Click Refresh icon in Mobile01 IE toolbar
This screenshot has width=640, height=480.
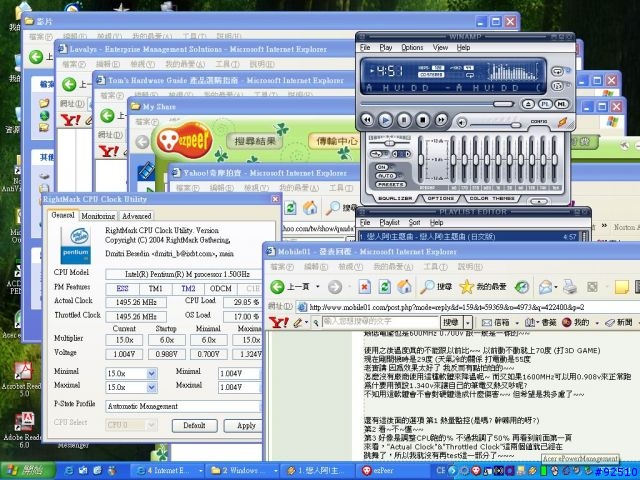pos(384,287)
